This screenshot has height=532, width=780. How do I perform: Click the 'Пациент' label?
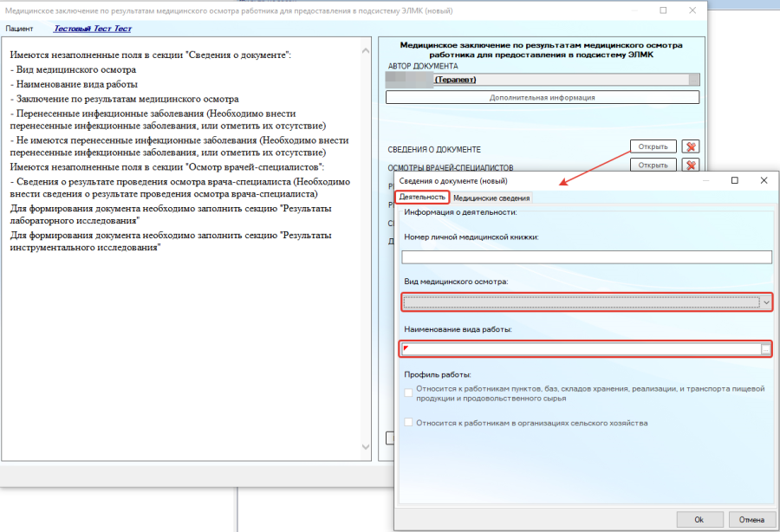click(19, 29)
